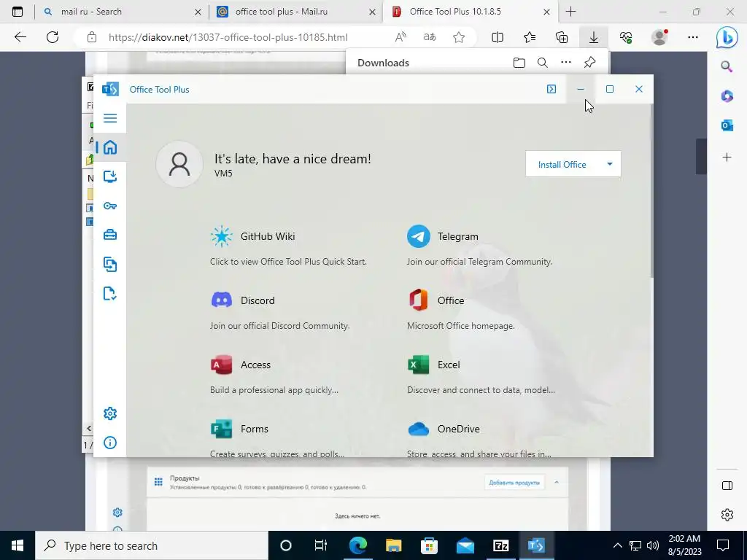
Task: Open Edge sidebar settings gear
Action: point(727,515)
